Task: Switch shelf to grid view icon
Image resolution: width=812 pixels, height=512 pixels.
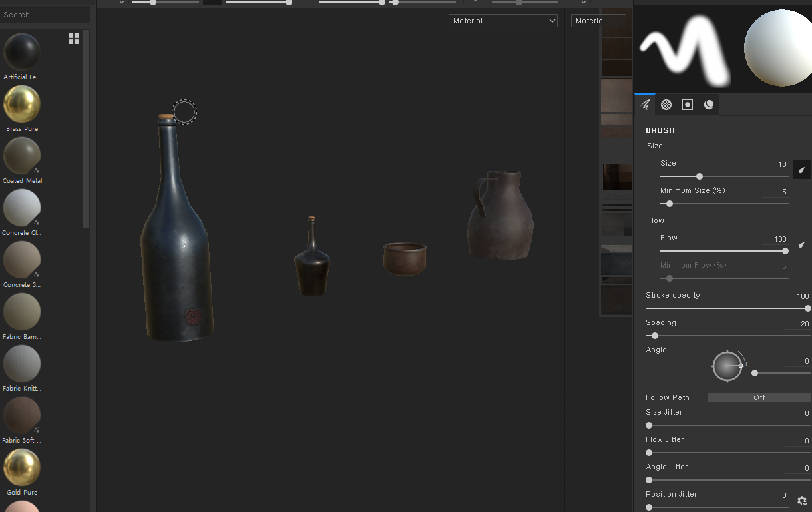Action: click(x=74, y=39)
